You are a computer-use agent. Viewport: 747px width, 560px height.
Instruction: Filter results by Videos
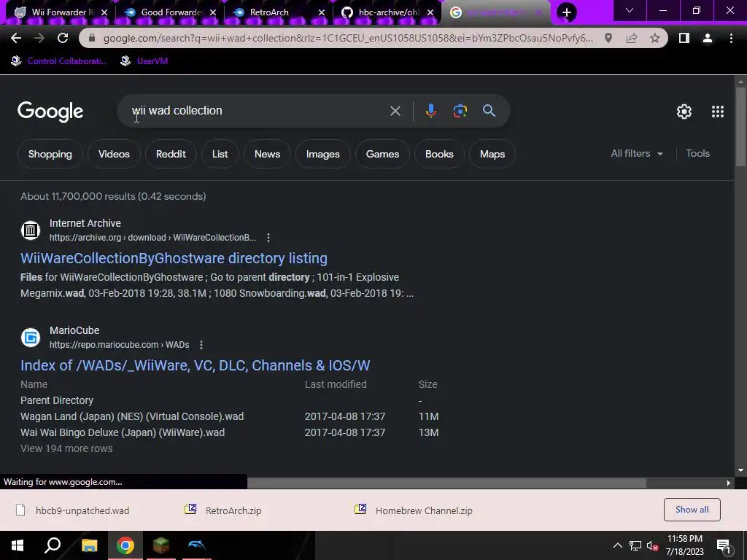pyautogui.click(x=114, y=154)
